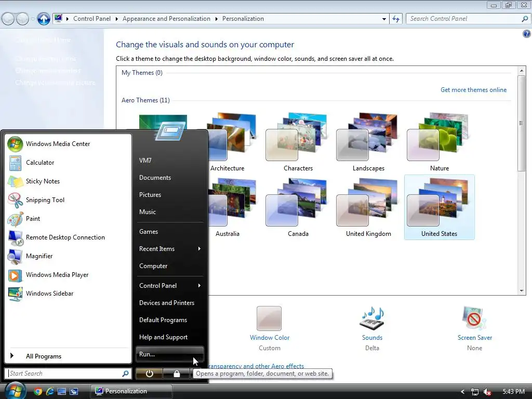This screenshot has width=532, height=399.
Task: Click the refresh button beside address bar
Action: click(396, 19)
